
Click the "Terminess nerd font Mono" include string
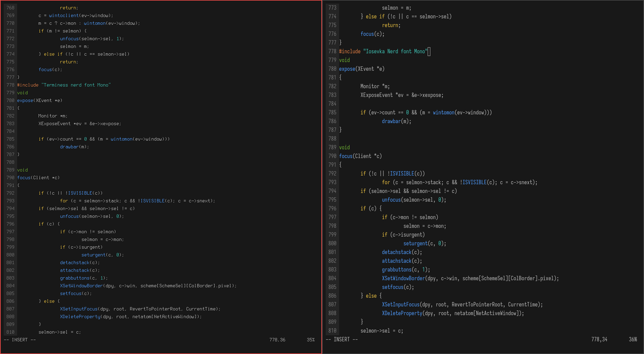point(76,85)
